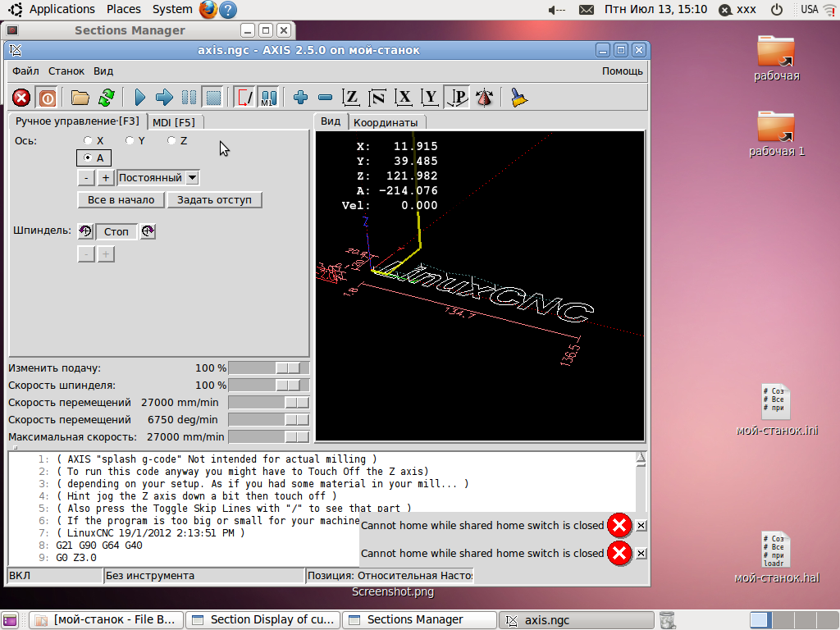The image size is (840, 630).
Task: Run the program with play icon
Action: coord(139,98)
